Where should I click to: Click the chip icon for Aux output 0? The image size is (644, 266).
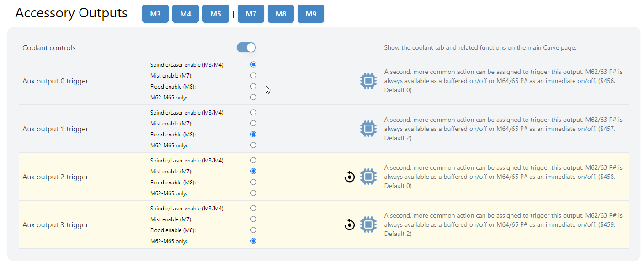pos(368,81)
